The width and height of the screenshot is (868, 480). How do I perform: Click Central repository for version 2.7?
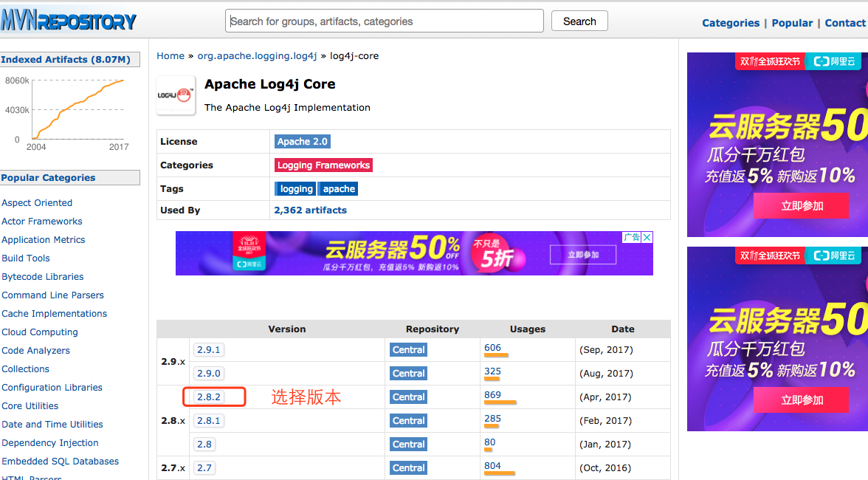click(409, 468)
